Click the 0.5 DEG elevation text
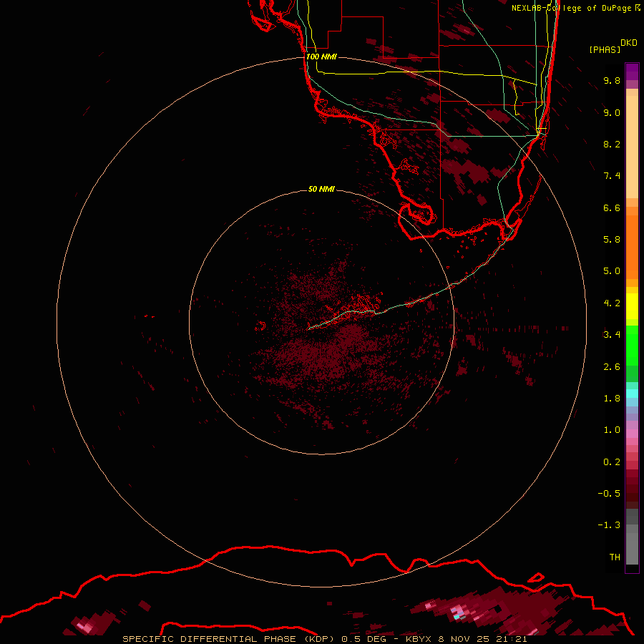 (x=364, y=639)
